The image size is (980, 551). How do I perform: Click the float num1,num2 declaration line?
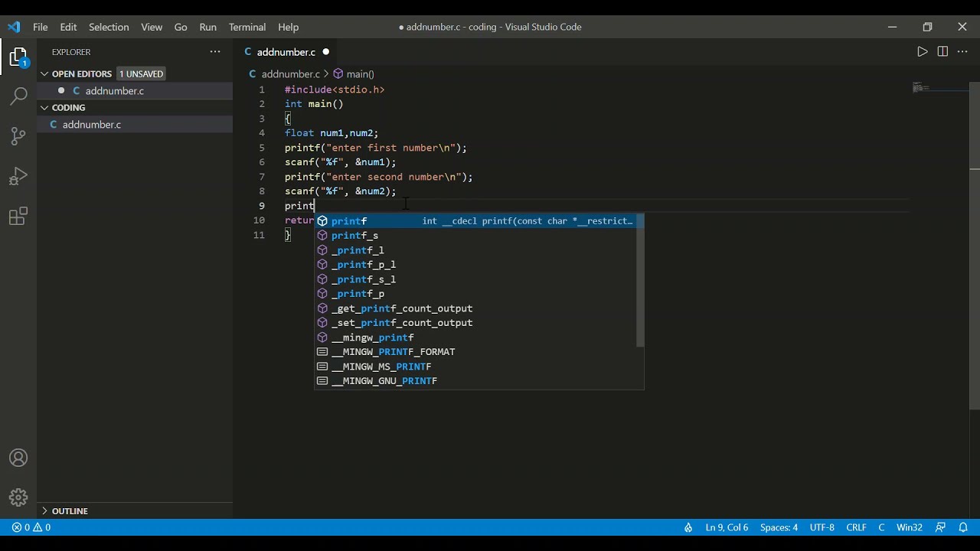point(332,133)
